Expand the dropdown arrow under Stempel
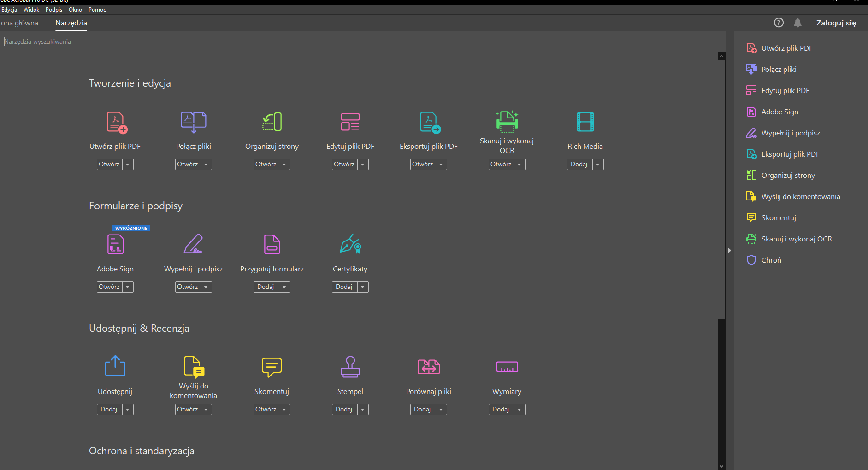868x470 pixels. [x=363, y=409]
